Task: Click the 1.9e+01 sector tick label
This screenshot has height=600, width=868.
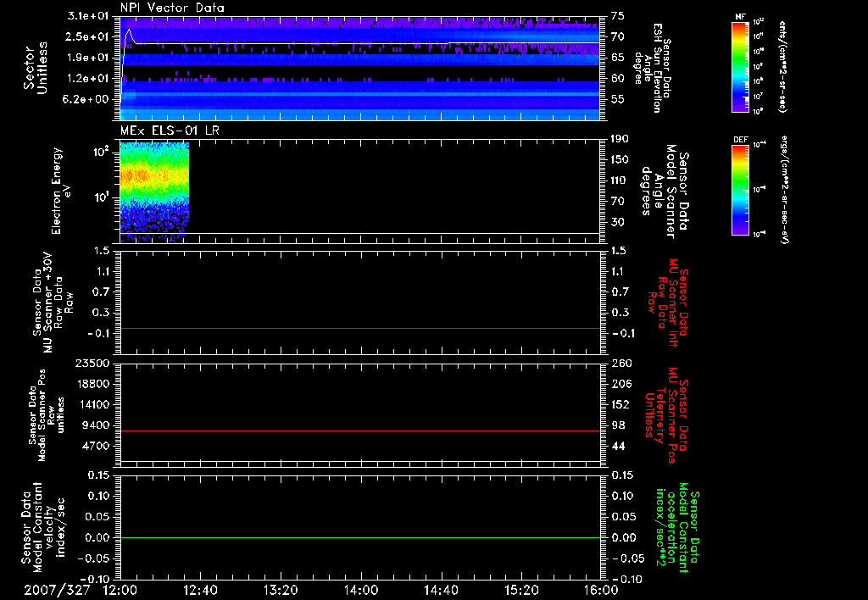Action: pos(87,58)
